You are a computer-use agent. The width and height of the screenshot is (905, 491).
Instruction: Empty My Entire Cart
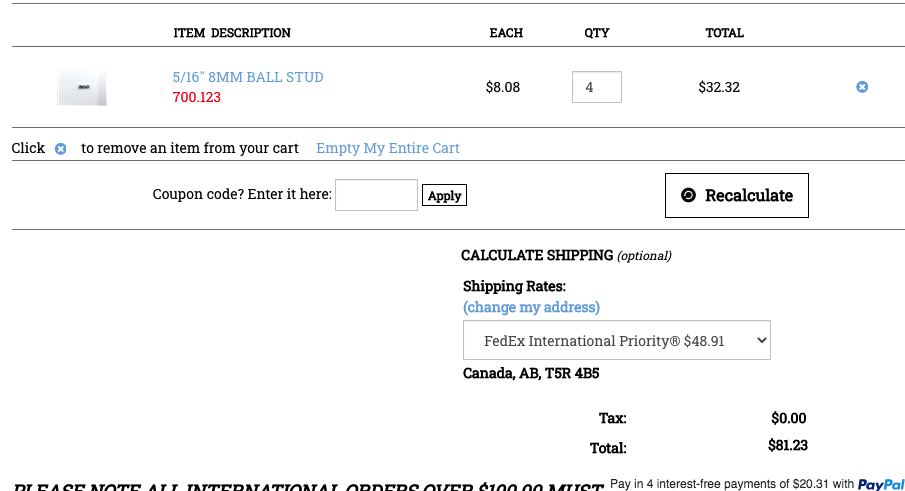point(388,148)
